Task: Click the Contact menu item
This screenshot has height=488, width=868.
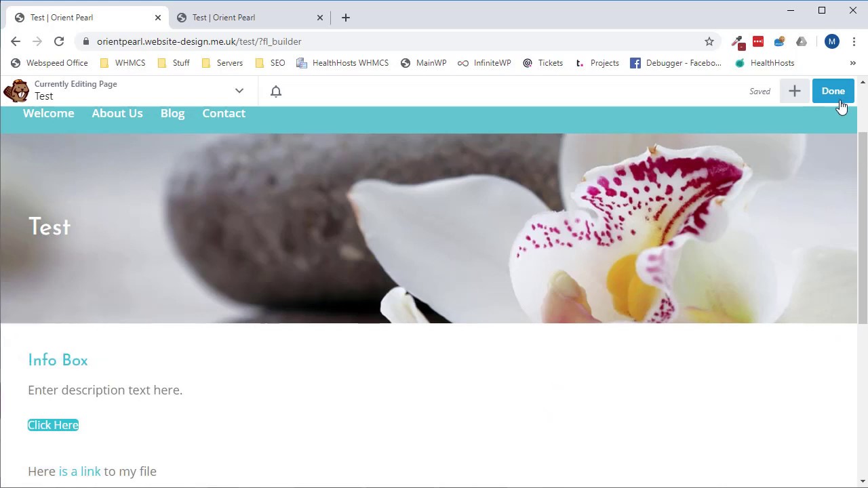Action: pyautogui.click(x=224, y=113)
